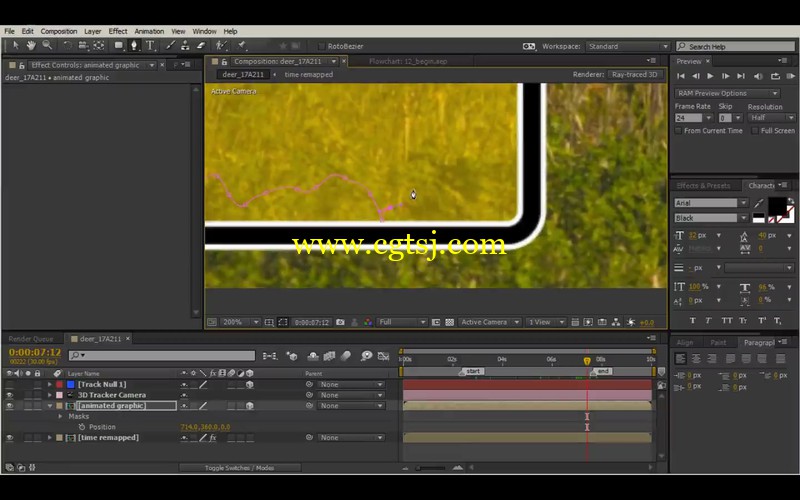Open the grid and guide options icon
Screen dimensions: 800x500
point(269,322)
